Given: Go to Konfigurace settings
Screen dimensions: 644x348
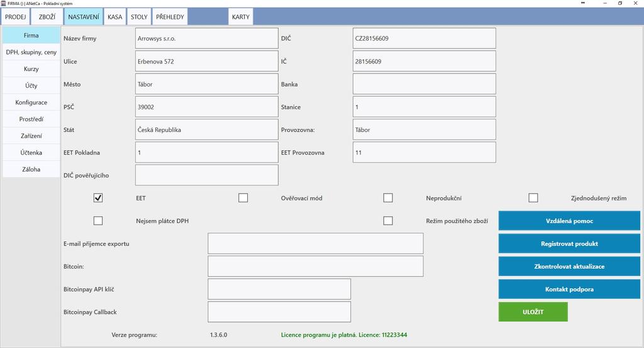Looking at the screenshot, I should (x=31, y=102).
